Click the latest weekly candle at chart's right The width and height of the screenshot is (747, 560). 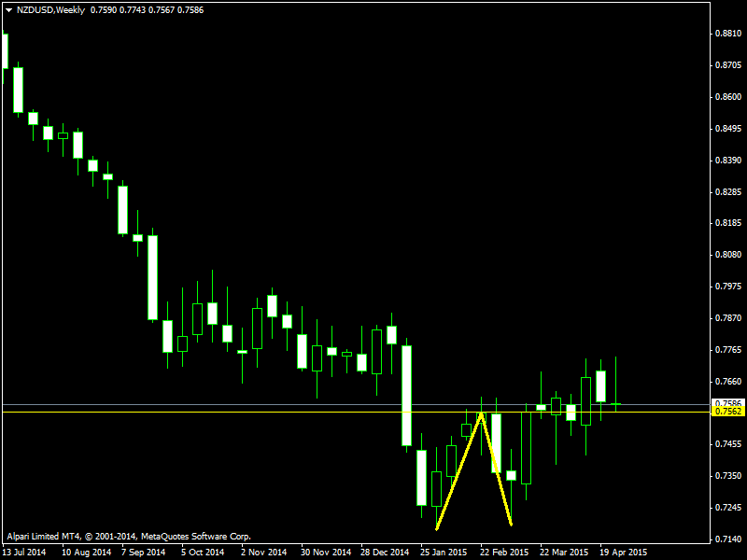(x=616, y=384)
